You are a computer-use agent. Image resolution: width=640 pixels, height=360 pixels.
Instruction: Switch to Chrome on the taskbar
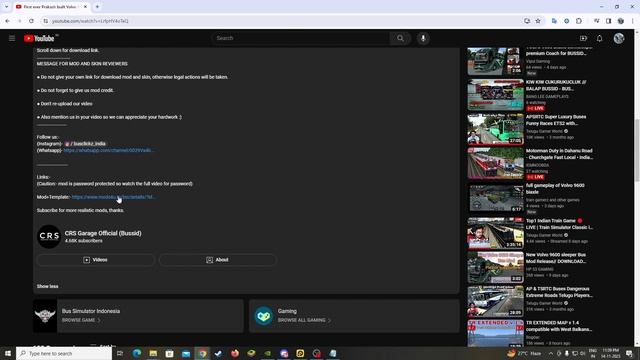(202, 353)
